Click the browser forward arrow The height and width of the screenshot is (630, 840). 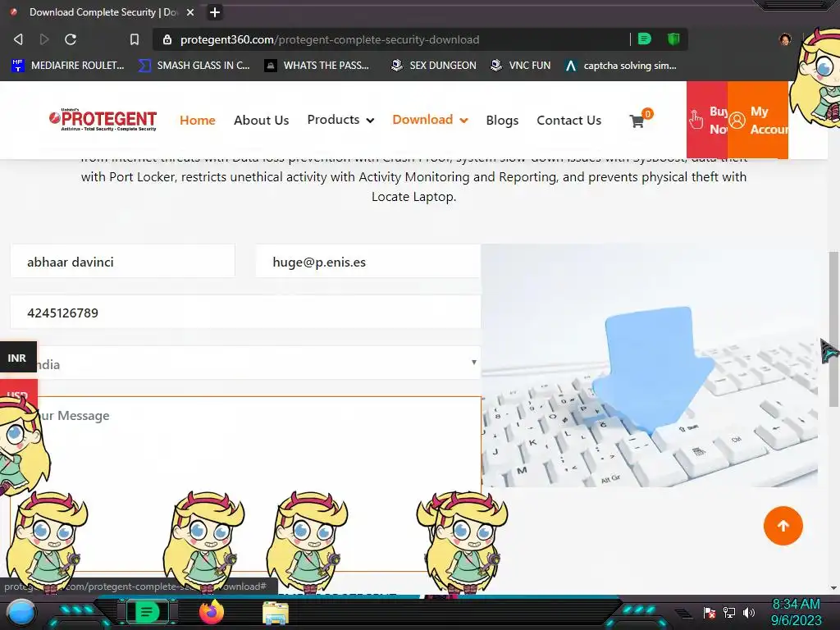(x=44, y=39)
